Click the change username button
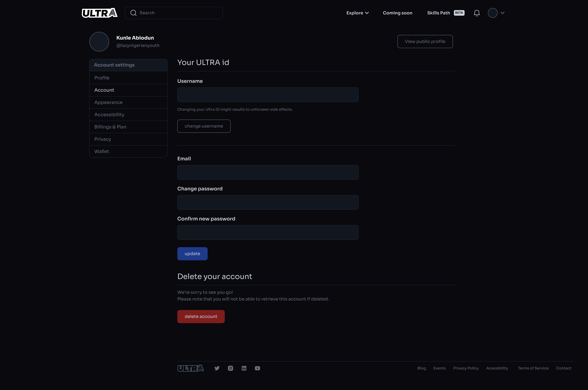Viewport: 588px width, 390px height. [x=204, y=126]
